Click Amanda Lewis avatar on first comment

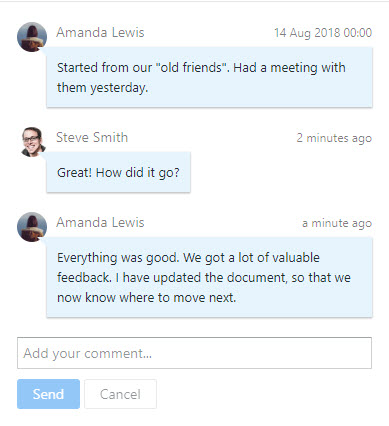[32, 37]
